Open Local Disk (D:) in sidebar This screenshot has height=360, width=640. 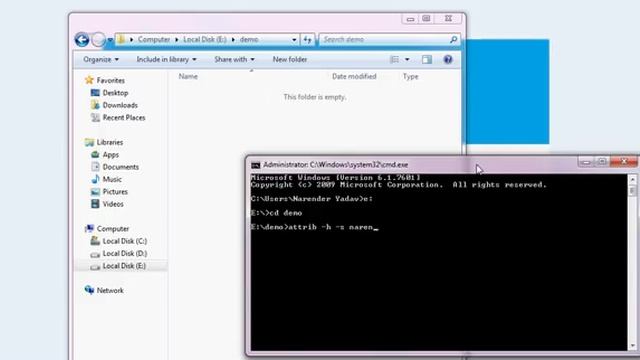[x=124, y=253]
